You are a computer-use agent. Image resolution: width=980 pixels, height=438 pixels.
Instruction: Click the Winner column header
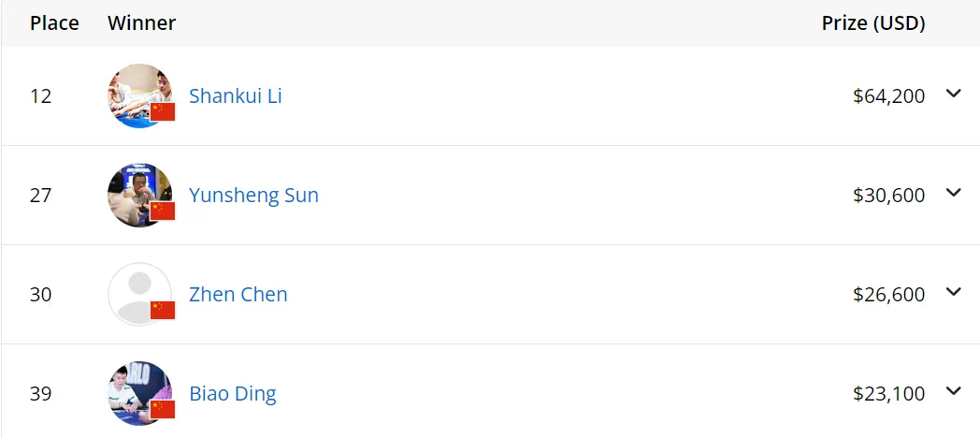pyautogui.click(x=141, y=22)
